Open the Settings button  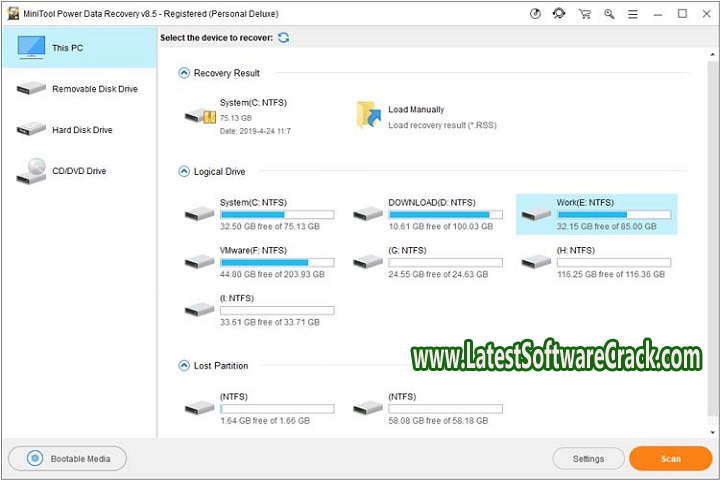[x=588, y=459]
